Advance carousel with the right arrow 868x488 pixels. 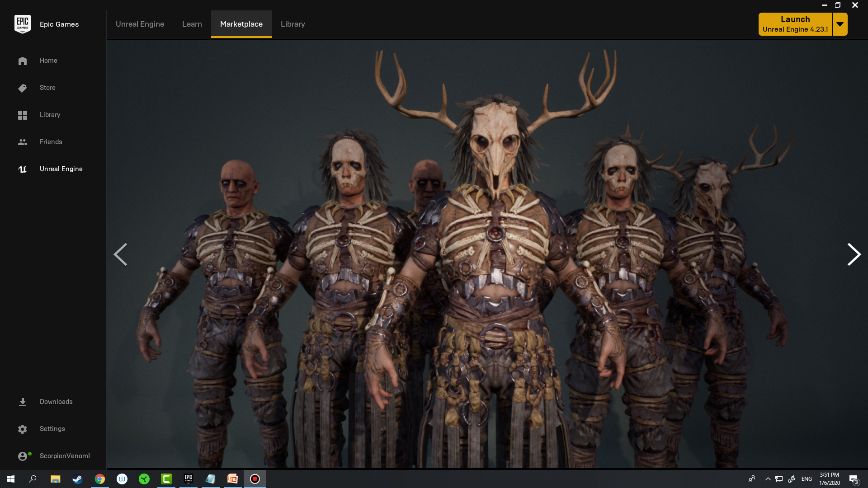[854, 254]
